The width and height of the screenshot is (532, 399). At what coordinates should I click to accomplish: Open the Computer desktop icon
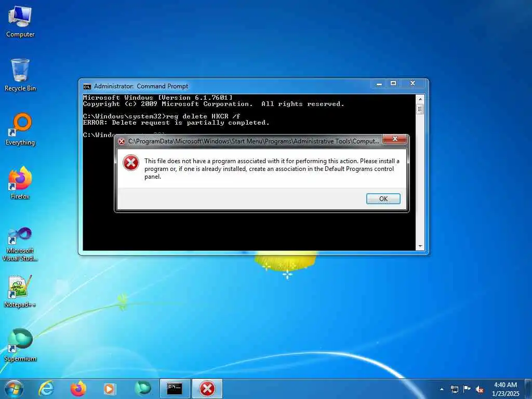[20, 21]
